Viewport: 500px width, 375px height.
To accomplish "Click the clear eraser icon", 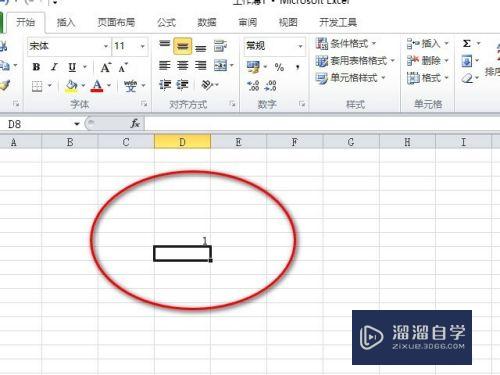I will pos(467,79).
